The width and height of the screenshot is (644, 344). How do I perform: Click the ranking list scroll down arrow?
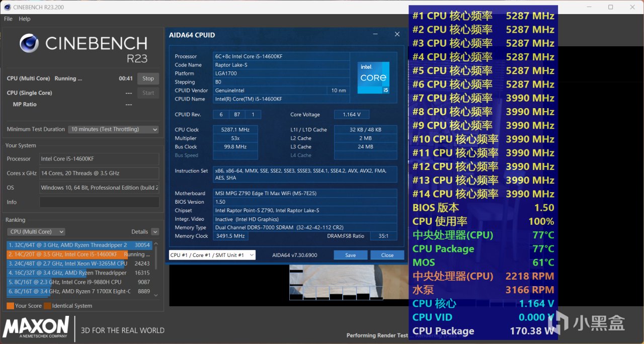[155, 295]
